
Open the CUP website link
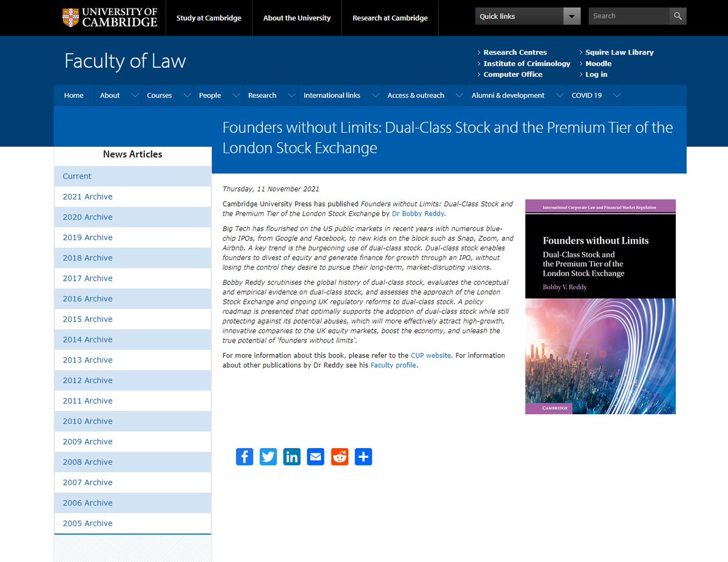[431, 355]
